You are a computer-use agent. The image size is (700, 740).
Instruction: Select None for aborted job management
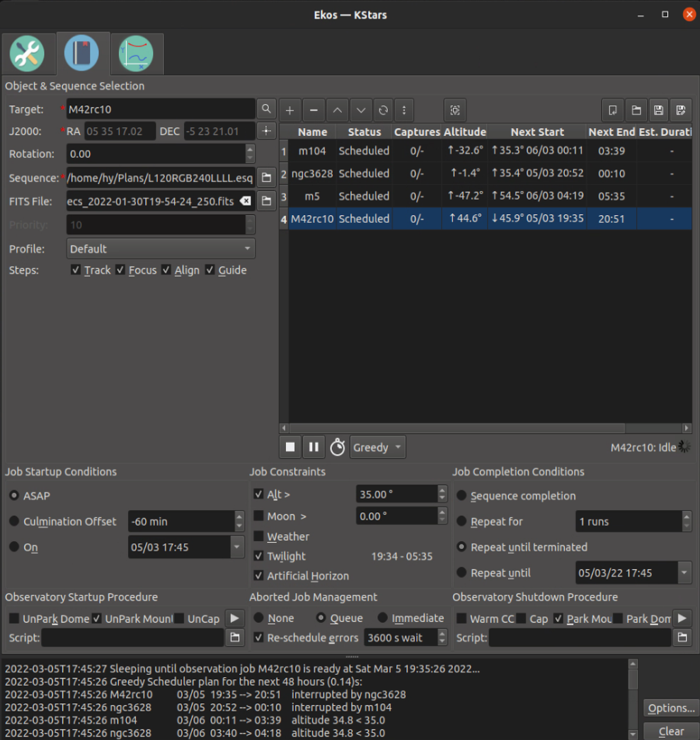259,618
